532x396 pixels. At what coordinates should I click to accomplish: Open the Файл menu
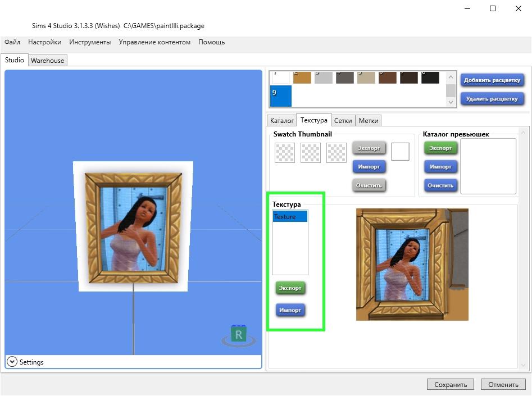click(12, 42)
